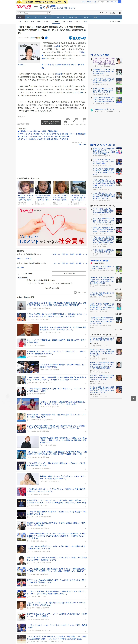Open settings gear icon in header
This screenshot has width=138, height=644.
click(x=120, y=13)
